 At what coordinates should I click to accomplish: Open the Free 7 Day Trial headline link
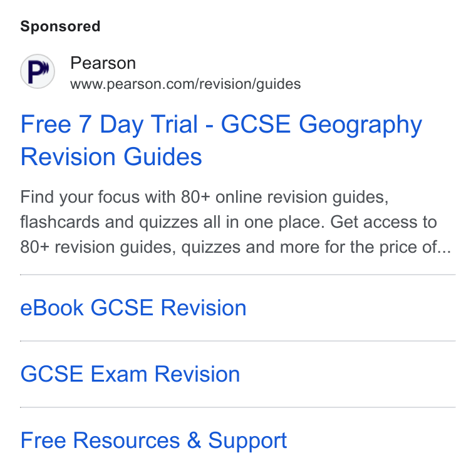(x=221, y=140)
